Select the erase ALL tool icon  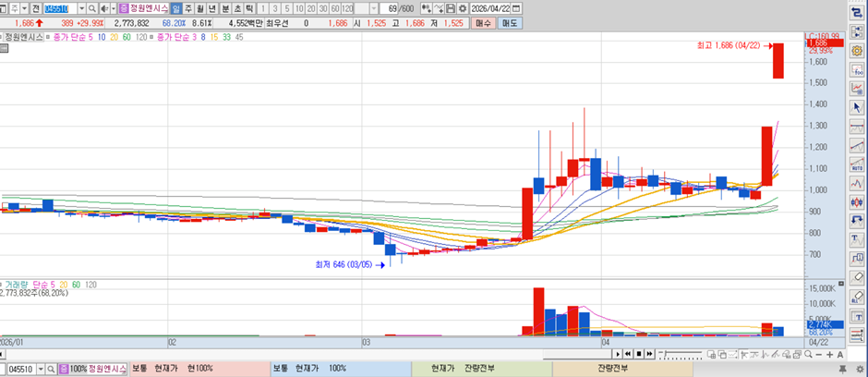[858, 297]
